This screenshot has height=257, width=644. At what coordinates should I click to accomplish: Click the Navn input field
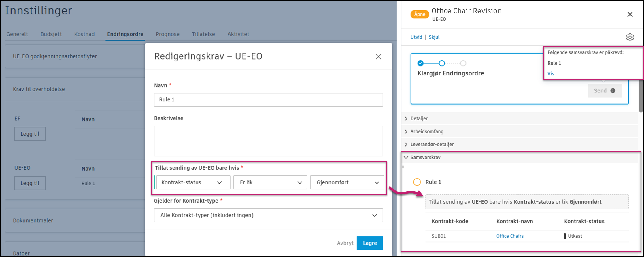pyautogui.click(x=268, y=100)
